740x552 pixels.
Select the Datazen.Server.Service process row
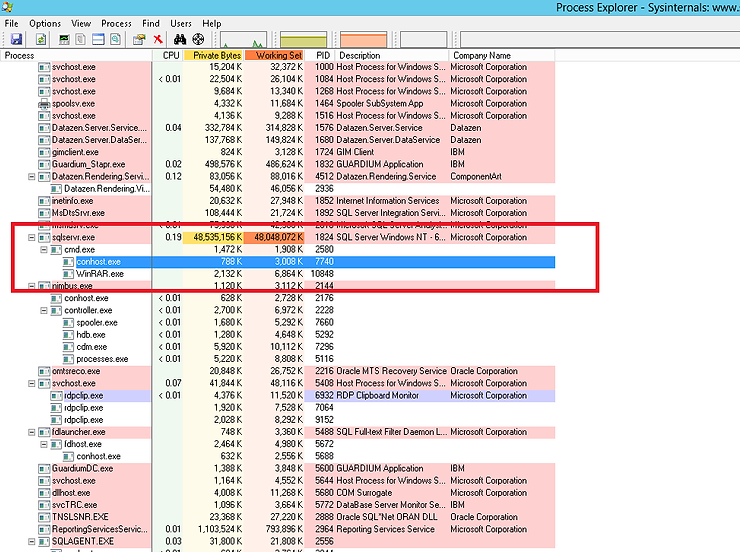pos(278,128)
